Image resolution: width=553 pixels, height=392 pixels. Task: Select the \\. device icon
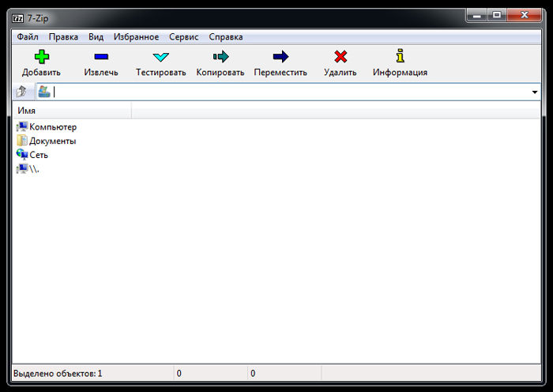(x=22, y=168)
